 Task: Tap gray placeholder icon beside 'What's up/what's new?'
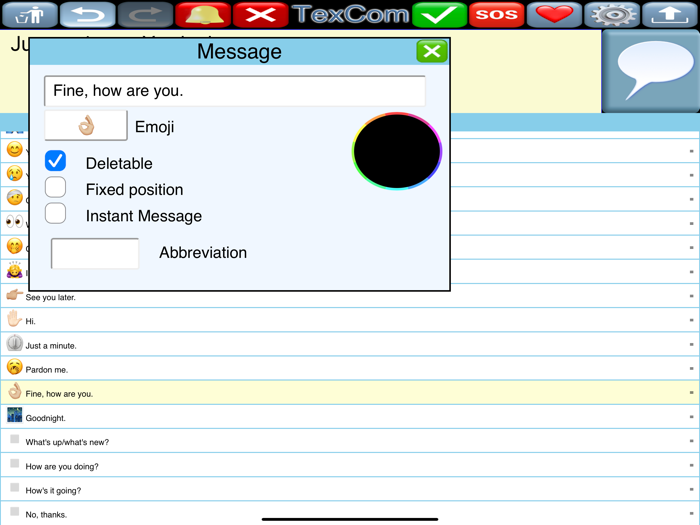pos(15,439)
